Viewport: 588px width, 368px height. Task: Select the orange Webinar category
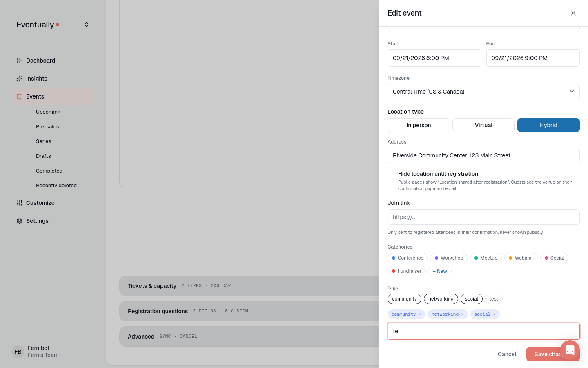[x=521, y=258]
